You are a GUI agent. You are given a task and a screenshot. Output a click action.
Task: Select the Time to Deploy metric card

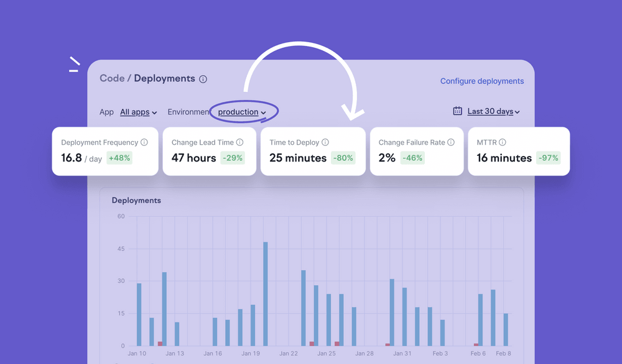click(x=312, y=151)
